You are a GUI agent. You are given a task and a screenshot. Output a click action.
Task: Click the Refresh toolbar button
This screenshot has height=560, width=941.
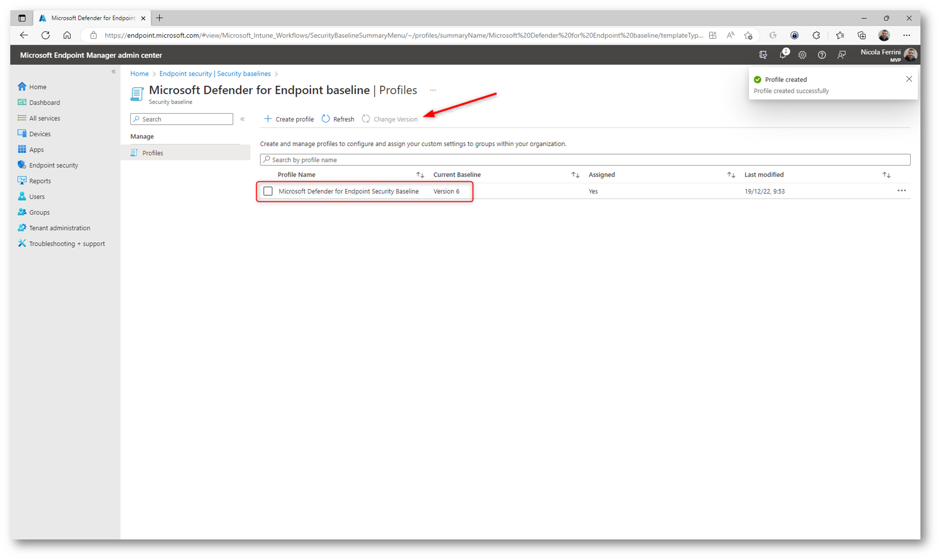pos(338,119)
